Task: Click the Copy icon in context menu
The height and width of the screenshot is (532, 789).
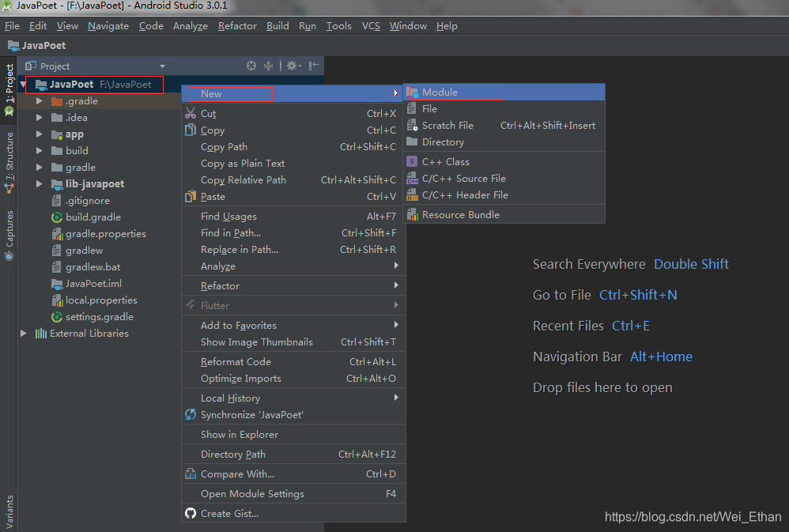Action: [x=191, y=130]
